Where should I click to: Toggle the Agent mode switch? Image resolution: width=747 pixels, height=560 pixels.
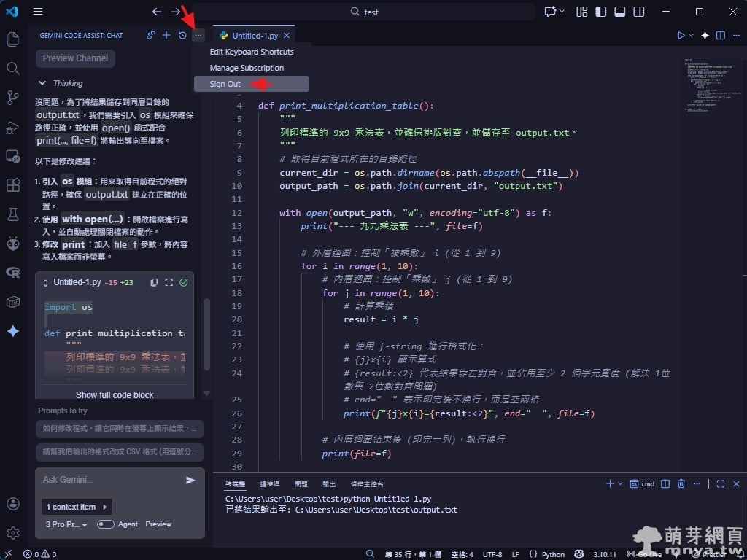[x=106, y=524]
